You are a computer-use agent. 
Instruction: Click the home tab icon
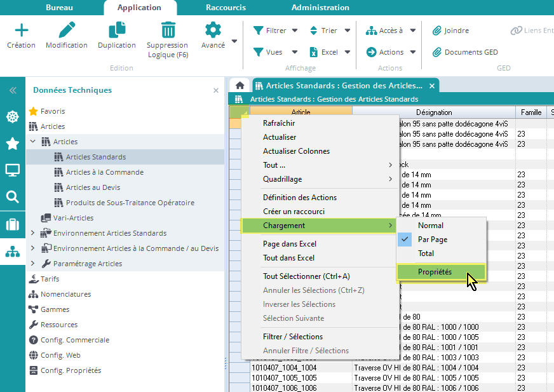240,86
